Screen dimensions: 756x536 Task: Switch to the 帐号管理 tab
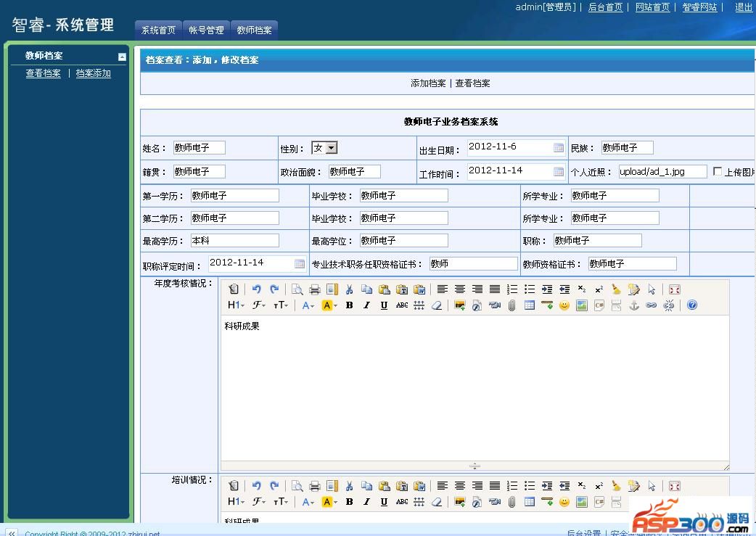pos(206,30)
